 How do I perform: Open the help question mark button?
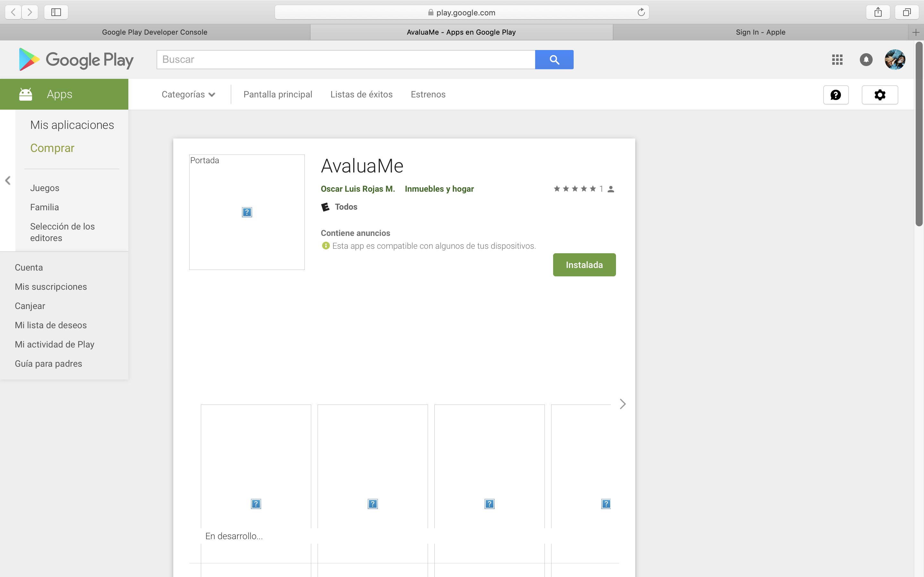(x=836, y=95)
